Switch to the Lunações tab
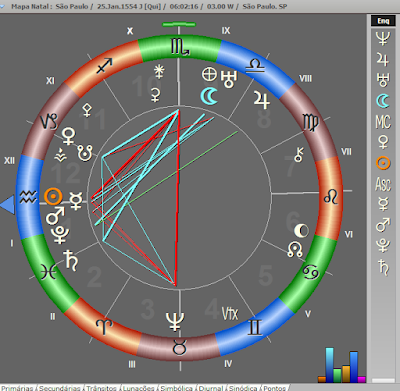This screenshot has height=391, width=400. pyautogui.click(x=138, y=388)
